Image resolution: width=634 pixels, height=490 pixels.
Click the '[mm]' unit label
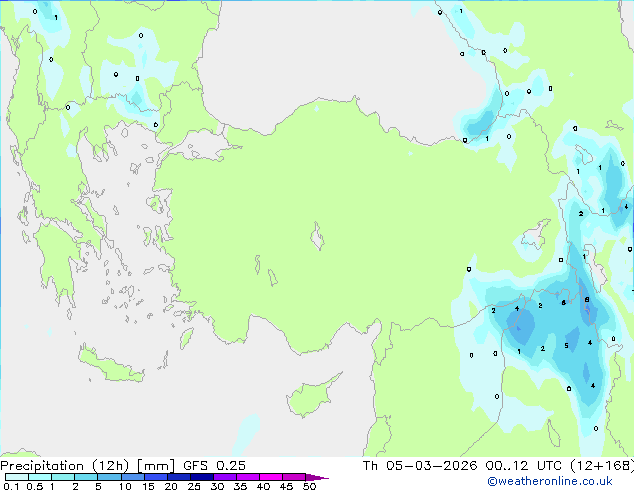[156, 466]
